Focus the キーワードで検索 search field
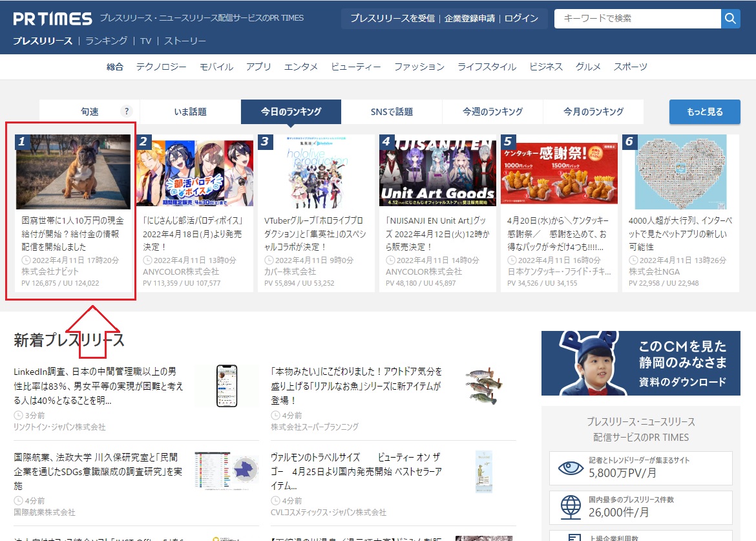 [637, 19]
